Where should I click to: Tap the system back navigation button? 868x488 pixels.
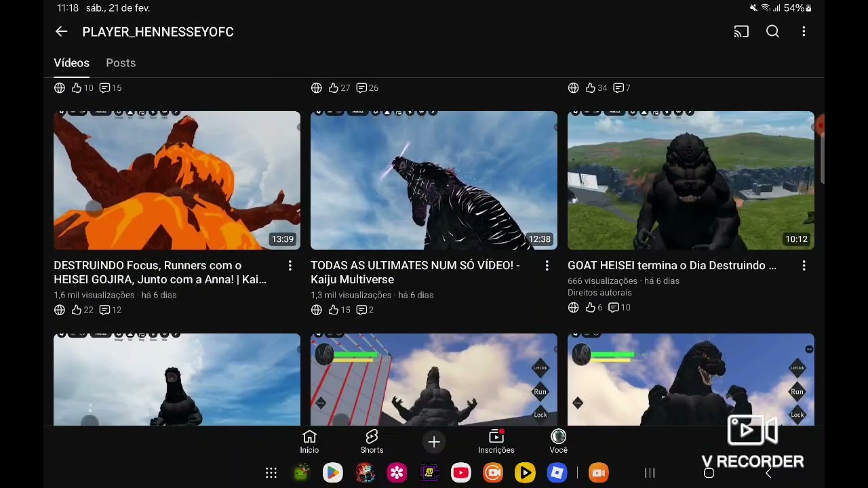click(768, 473)
